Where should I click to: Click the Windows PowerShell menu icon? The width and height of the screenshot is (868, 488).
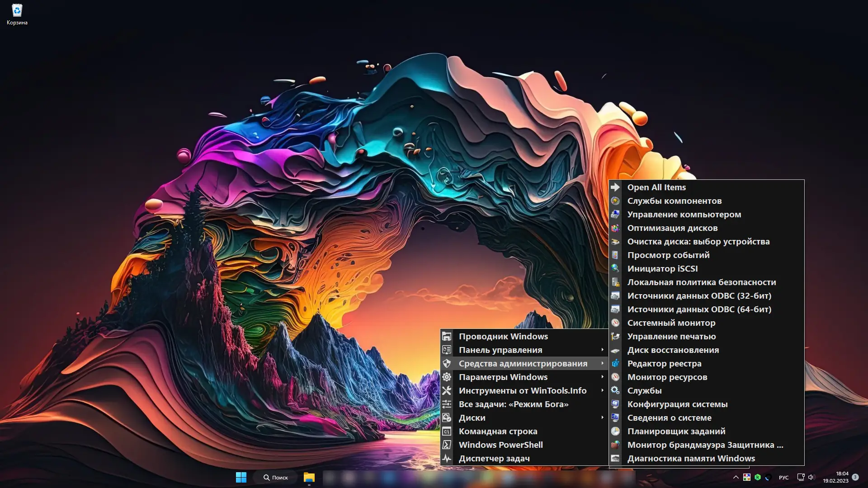coord(447,445)
